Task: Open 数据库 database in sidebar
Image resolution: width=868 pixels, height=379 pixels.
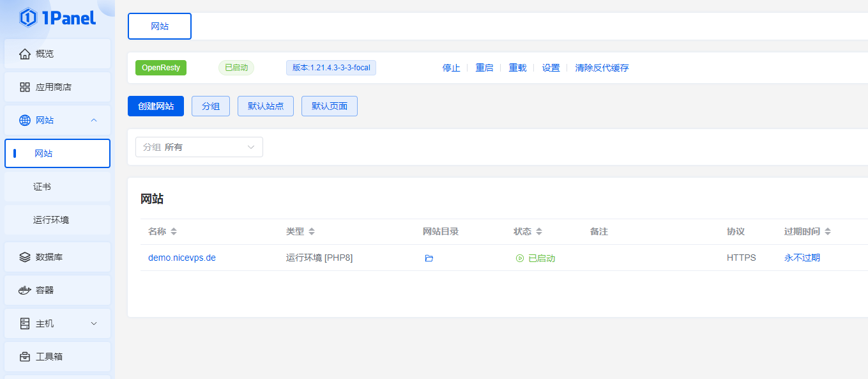Action: point(57,257)
